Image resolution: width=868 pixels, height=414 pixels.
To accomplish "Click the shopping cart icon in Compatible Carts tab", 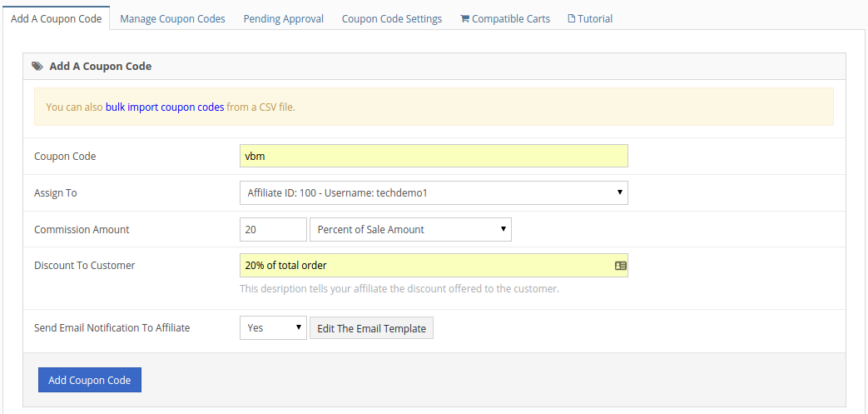I will click(x=464, y=18).
